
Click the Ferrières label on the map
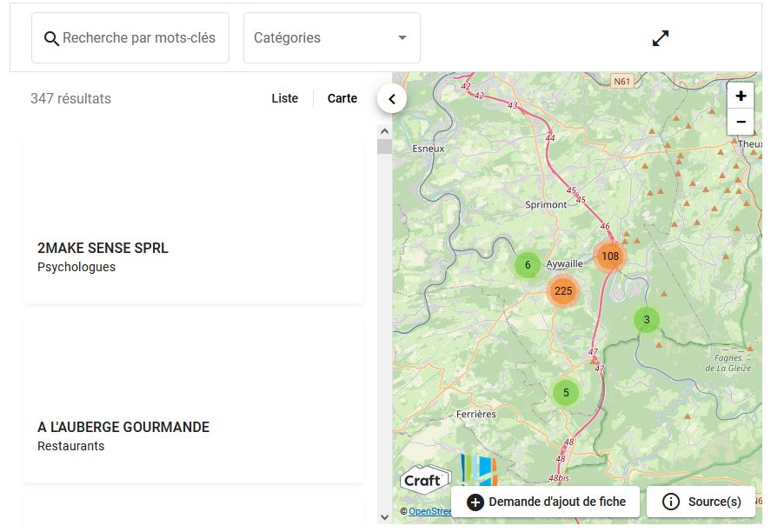[476, 414]
